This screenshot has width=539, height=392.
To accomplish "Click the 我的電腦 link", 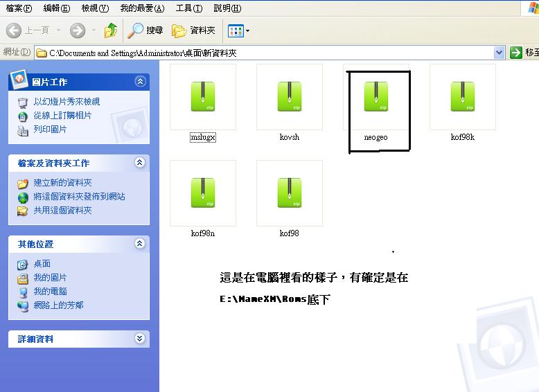I will pos(50,292).
